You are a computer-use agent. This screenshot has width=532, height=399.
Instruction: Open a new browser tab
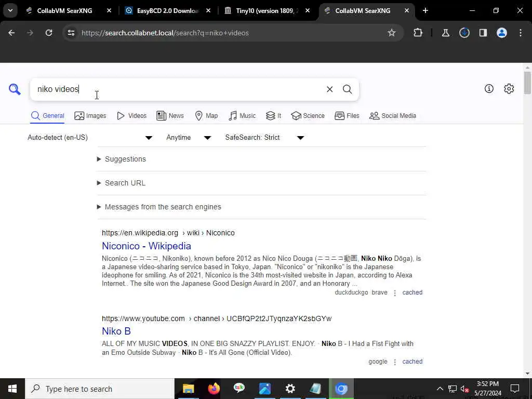pyautogui.click(x=425, y=10)
